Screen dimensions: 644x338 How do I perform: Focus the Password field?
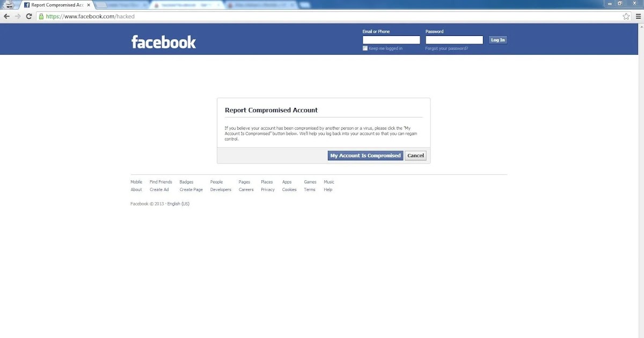click(455, 40)
